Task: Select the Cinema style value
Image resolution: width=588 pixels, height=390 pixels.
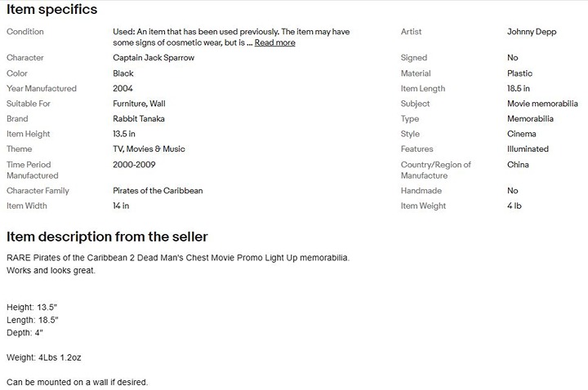Action: [x=522, y=134]
